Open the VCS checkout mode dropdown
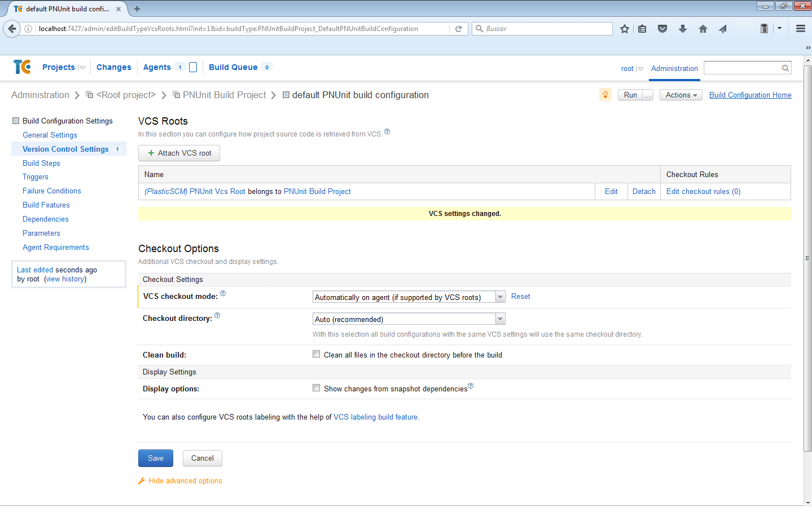 pos(409,297)
